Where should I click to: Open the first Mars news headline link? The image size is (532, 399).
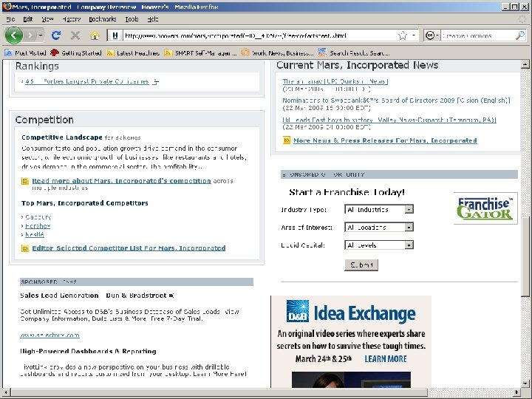335,81
